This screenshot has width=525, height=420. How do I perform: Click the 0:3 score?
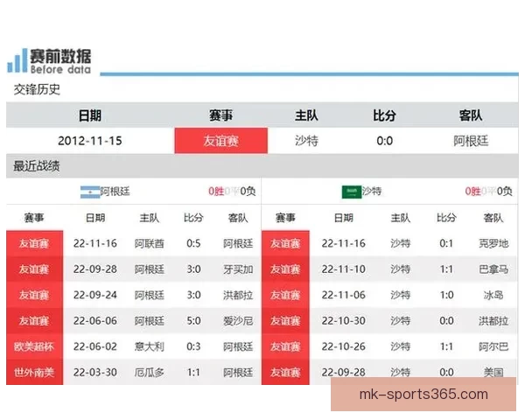point(193,346)
